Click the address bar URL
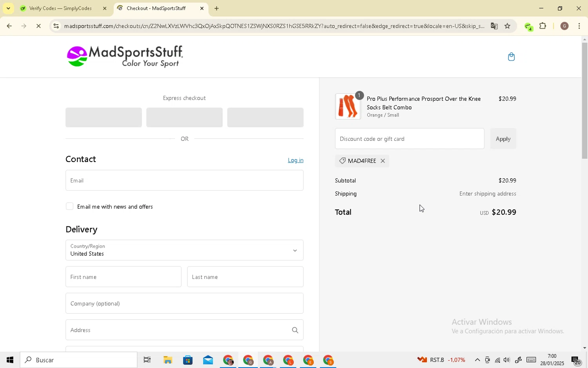The width and height of the screenshot is (588, 368). [x=274, y=26]
